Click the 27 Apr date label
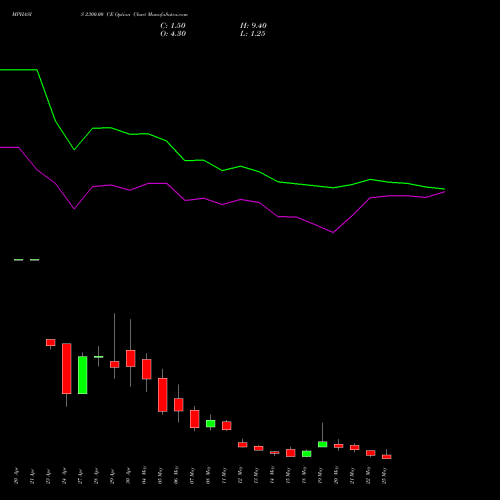 [80, 476]
